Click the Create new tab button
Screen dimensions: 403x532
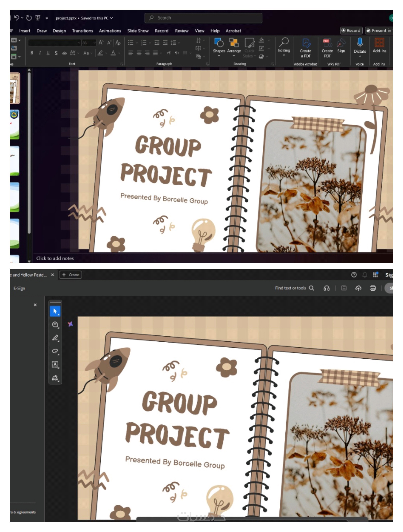pyautogui.click(x=71, y=275)
